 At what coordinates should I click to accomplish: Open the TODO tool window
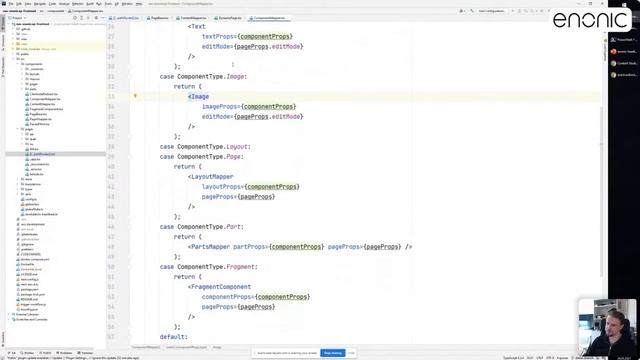click(x=45, y=353)
